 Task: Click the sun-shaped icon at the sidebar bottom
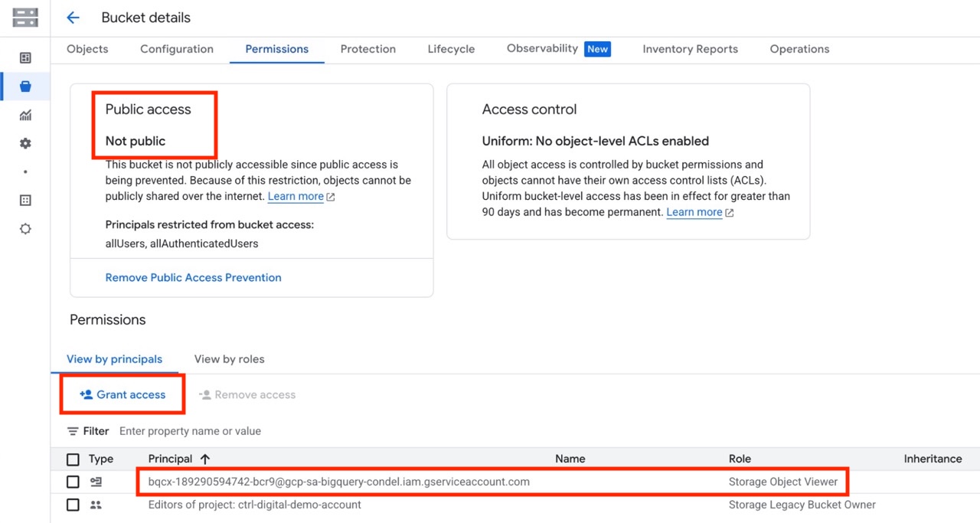(25, 229)
